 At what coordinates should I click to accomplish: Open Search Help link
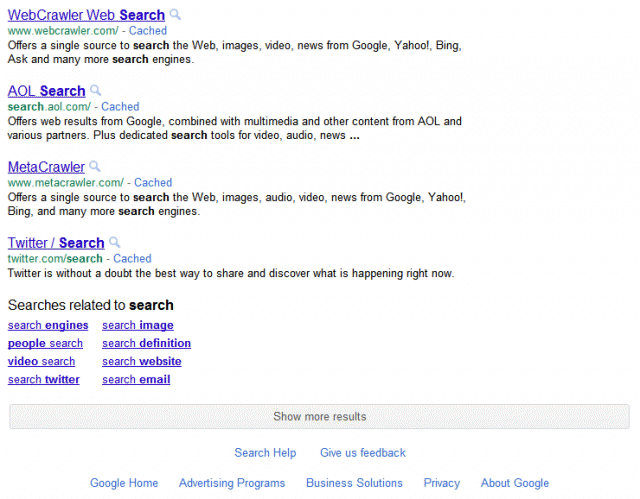pyautogui.click(x=265, y=453)
